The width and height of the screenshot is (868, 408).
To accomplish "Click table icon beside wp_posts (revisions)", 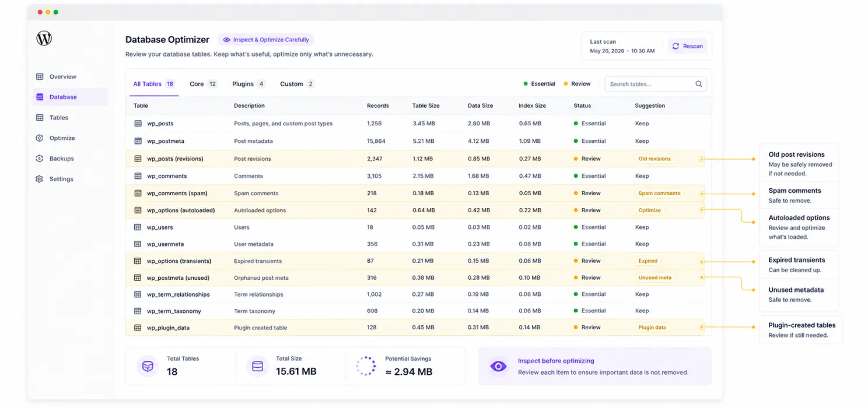I will click(138, 159).
